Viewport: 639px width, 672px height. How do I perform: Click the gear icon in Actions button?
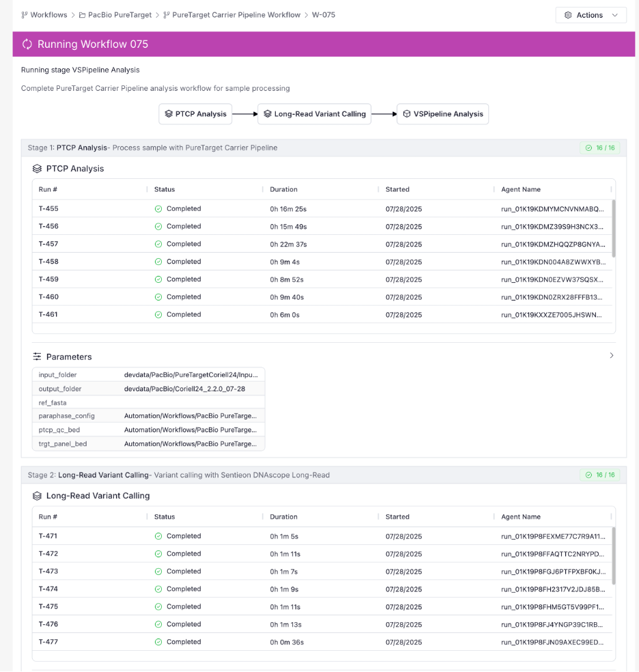click(x=568, y=15)
